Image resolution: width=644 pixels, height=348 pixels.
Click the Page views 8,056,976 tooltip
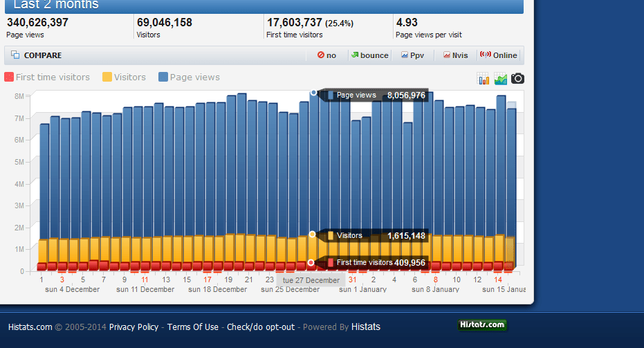click(x=376, y=95)
